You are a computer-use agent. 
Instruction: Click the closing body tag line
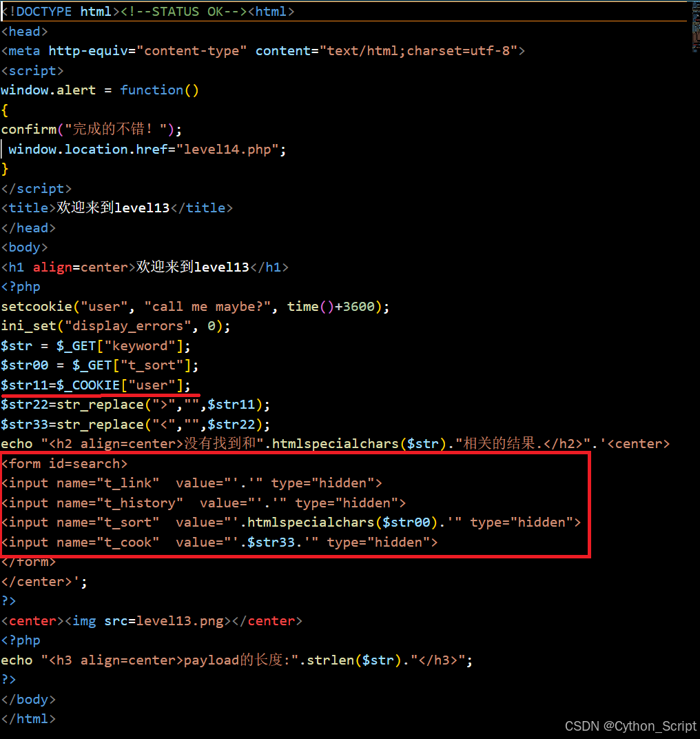28,700
